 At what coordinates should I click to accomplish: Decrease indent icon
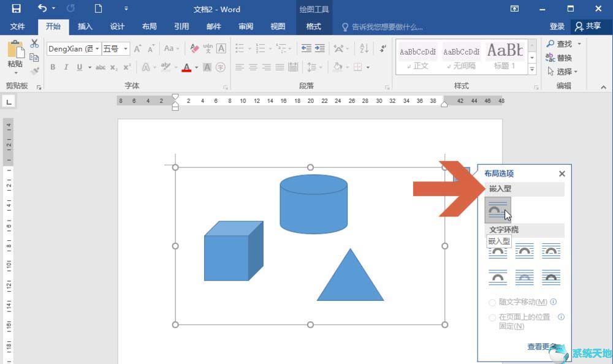[306, 48]
